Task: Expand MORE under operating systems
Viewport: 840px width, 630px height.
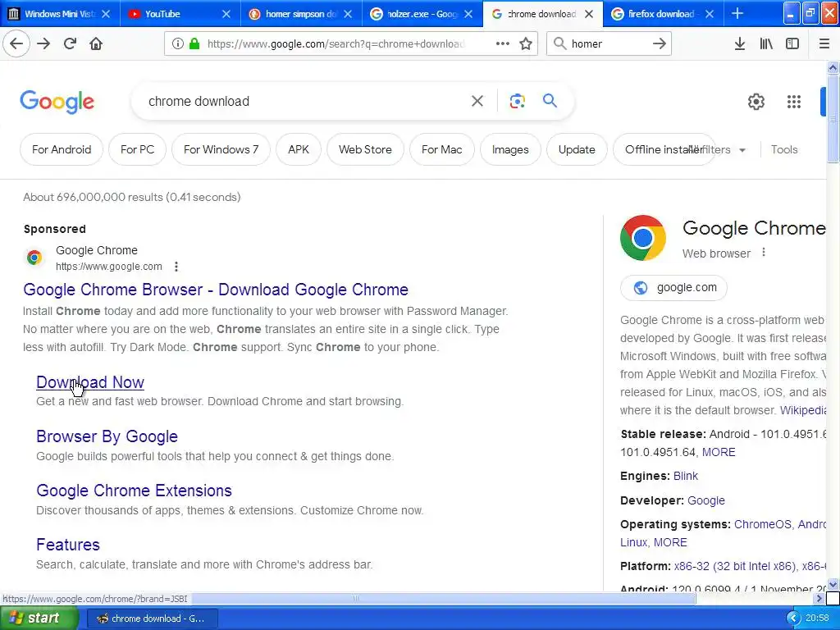Action: click(x=670, y=542)
